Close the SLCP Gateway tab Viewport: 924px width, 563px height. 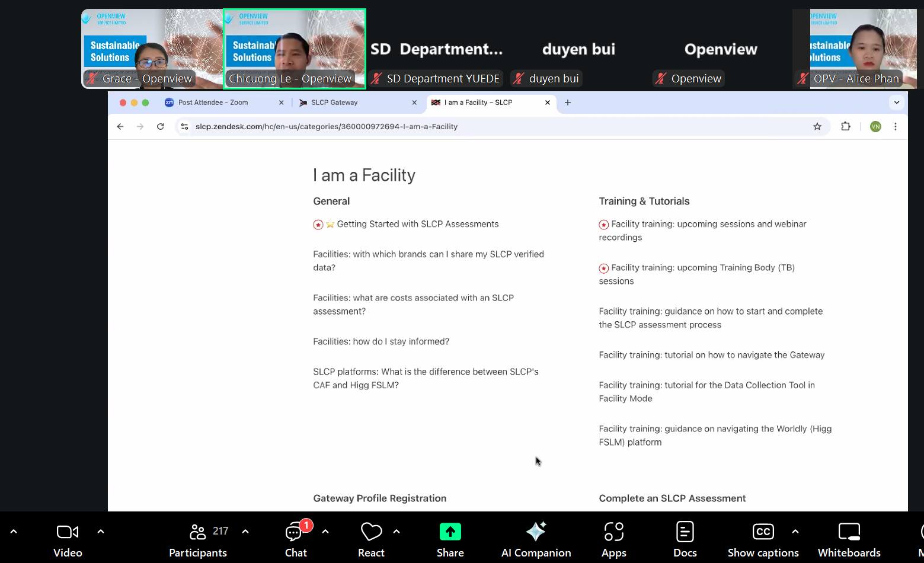414,103
